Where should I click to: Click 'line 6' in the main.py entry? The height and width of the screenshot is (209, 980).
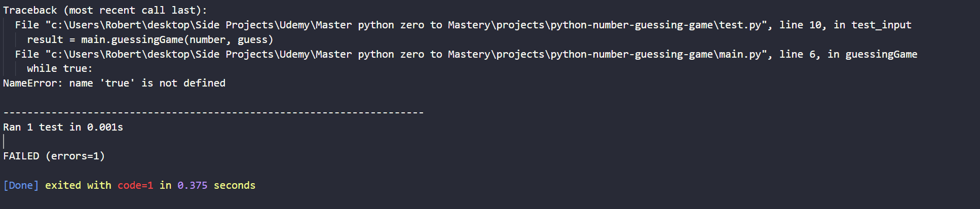point(798,54)
